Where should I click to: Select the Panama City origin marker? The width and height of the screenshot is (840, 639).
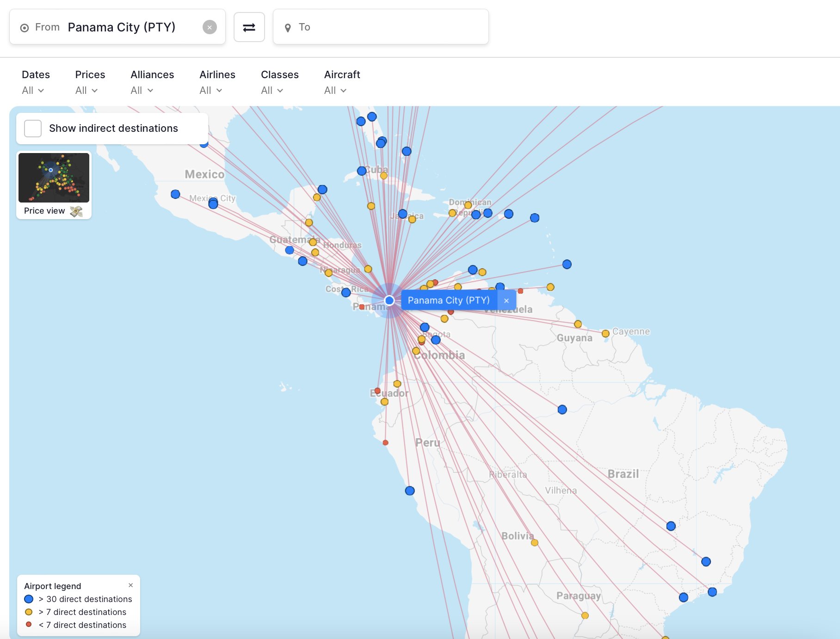point(389,301)
